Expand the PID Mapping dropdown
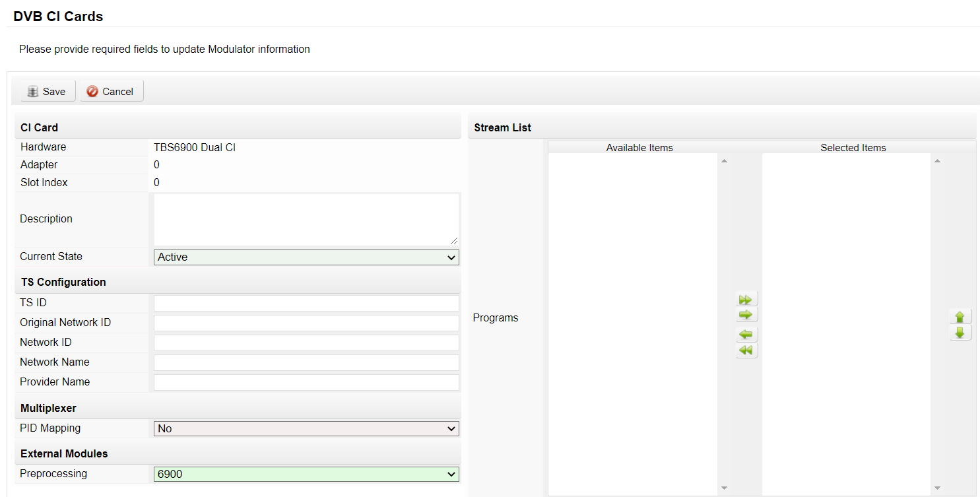 click(306, 429)
